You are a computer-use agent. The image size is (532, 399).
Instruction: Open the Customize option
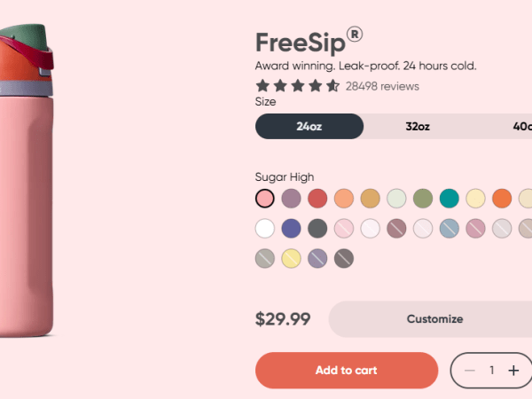[x=434, y=319]
